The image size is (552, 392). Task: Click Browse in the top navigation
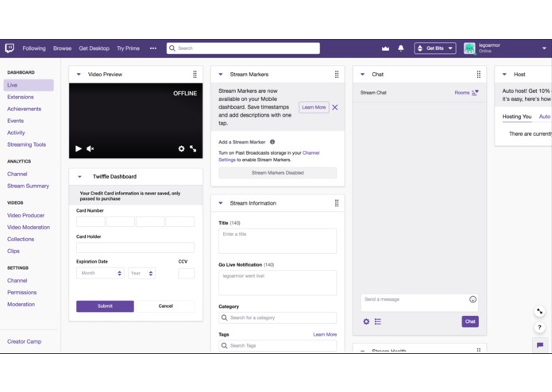click(x=62, y=48)
